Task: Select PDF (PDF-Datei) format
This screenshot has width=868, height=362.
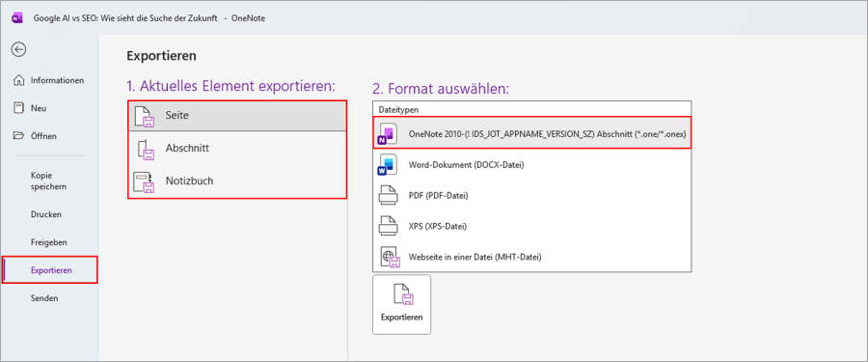Action: [x=532, y=196]
